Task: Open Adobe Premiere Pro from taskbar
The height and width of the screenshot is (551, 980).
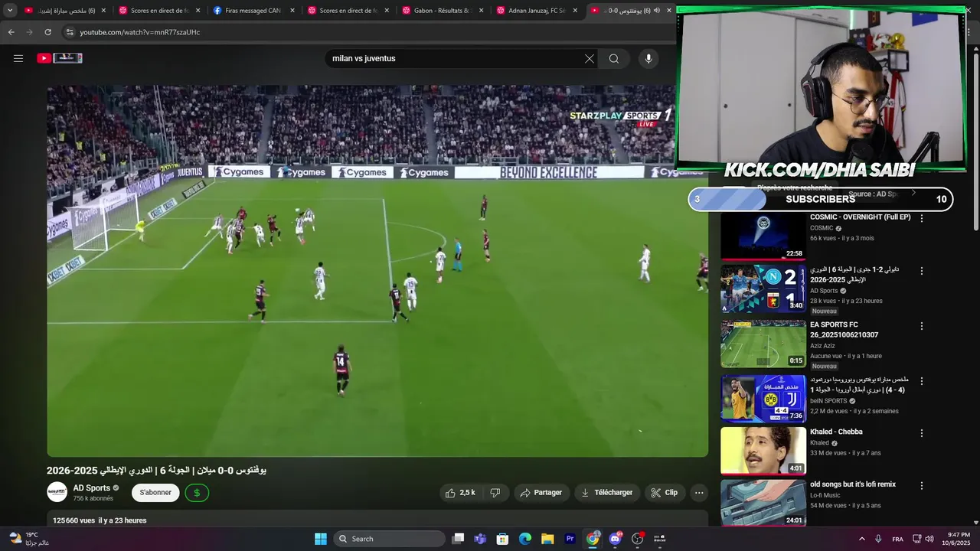Action: (x=570, y=539)
